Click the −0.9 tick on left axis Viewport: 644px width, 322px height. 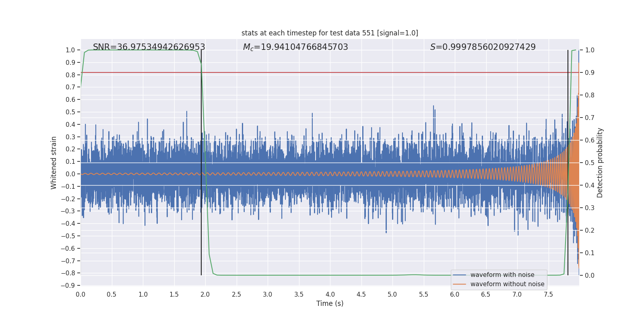[68, 285]
